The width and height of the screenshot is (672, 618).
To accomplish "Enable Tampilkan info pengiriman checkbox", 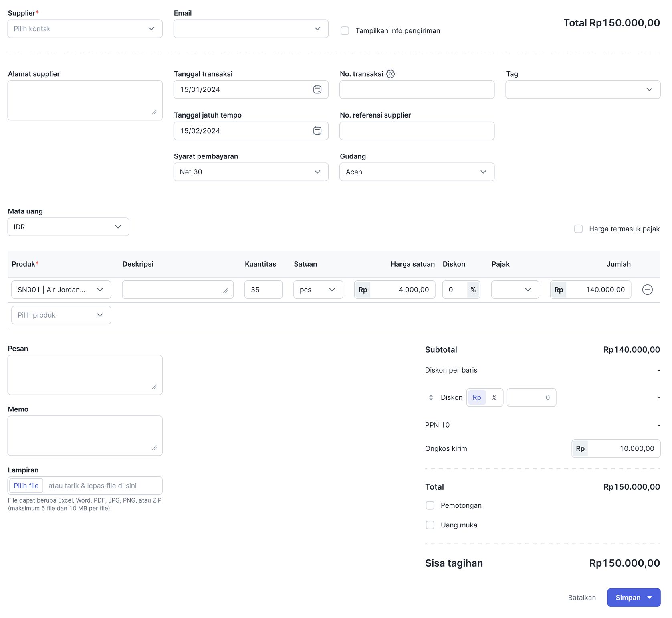I will [x=345, y=31].
